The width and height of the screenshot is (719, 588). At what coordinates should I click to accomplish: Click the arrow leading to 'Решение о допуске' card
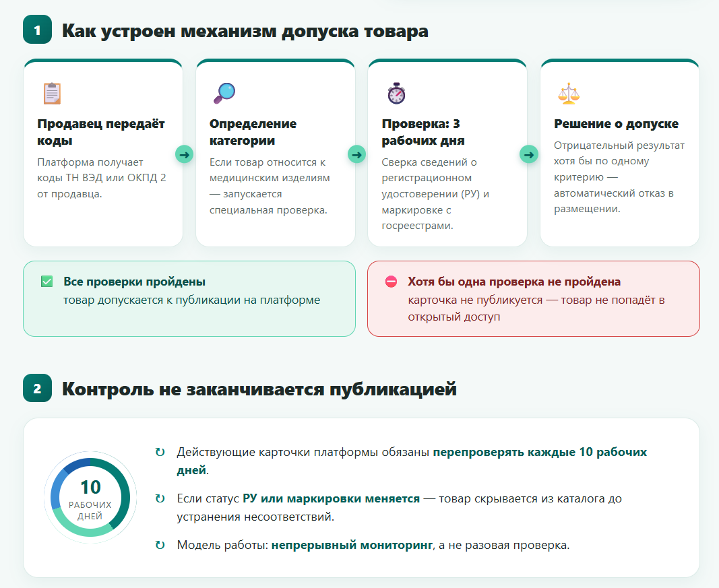point(529,154)
